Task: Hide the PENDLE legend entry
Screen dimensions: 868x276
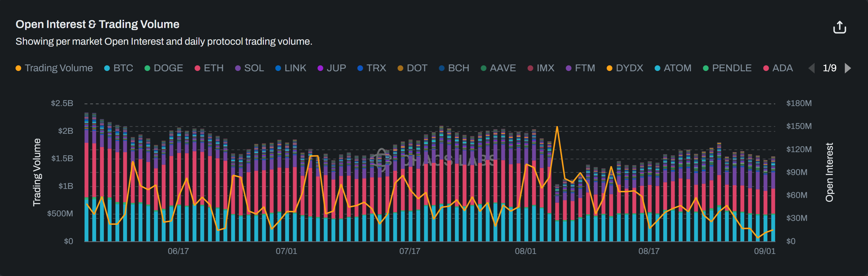Action: 727,68
